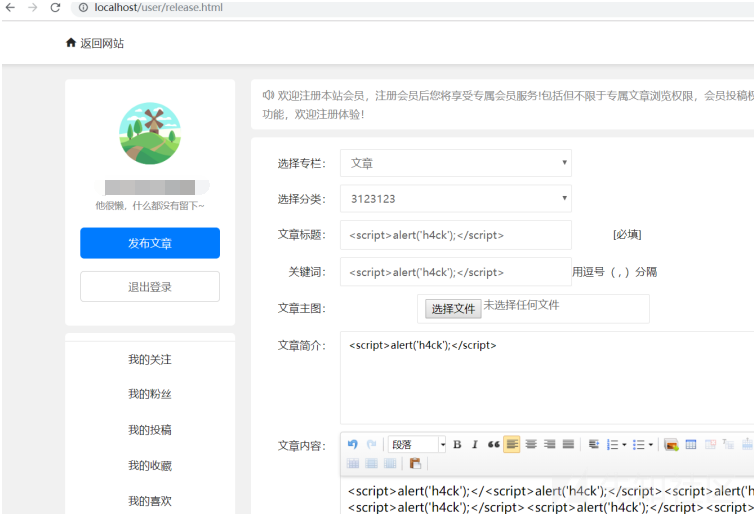
Task: Click the 文章简介 textarea
Action: [x=547, y=377]
